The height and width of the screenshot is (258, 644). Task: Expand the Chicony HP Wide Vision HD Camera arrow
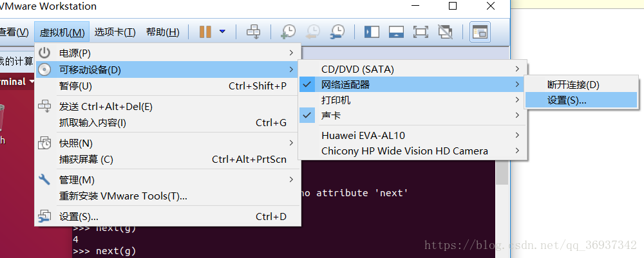coord(518,151)
